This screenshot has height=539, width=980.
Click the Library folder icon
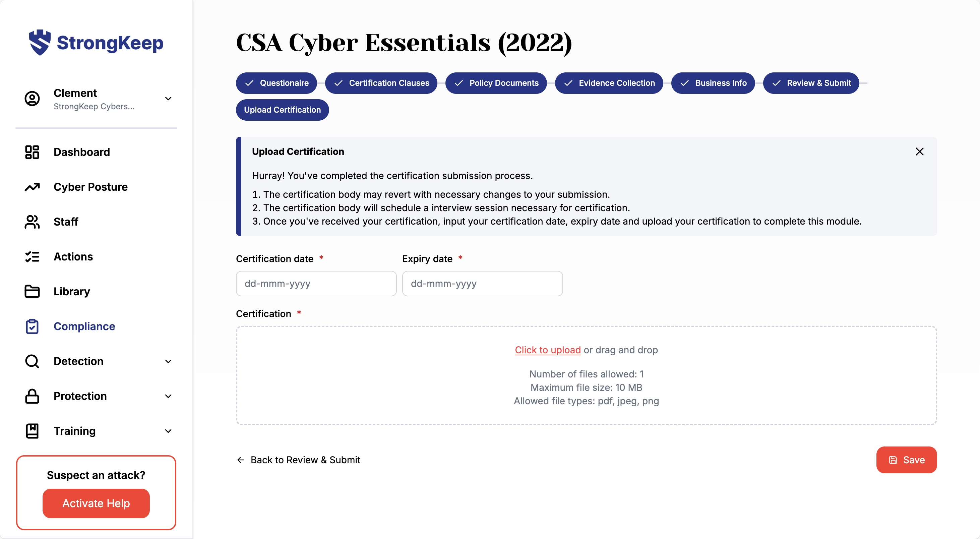pos(32,291)
